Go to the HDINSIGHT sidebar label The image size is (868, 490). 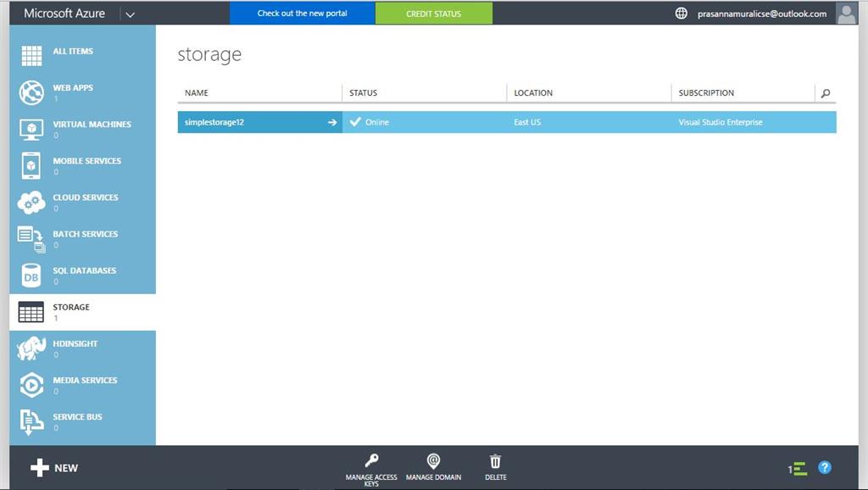[x=75, y=343]
